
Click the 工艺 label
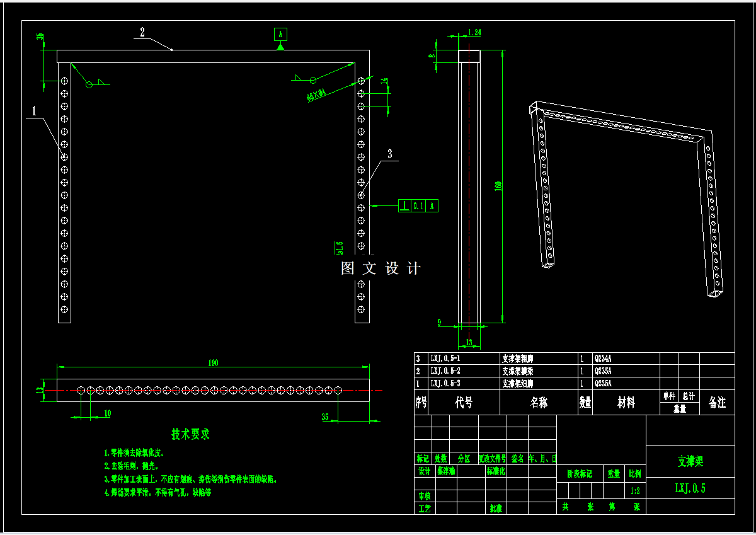[425, 508]
